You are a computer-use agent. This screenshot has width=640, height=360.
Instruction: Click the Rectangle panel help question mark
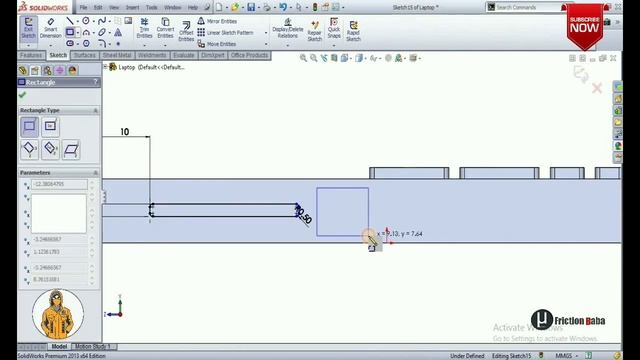click(x=96, y=82)
